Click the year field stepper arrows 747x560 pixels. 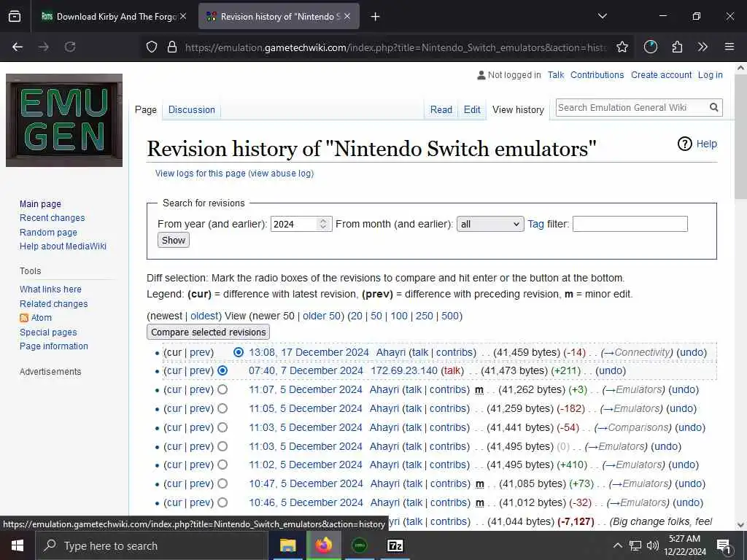tap(323, 224)
